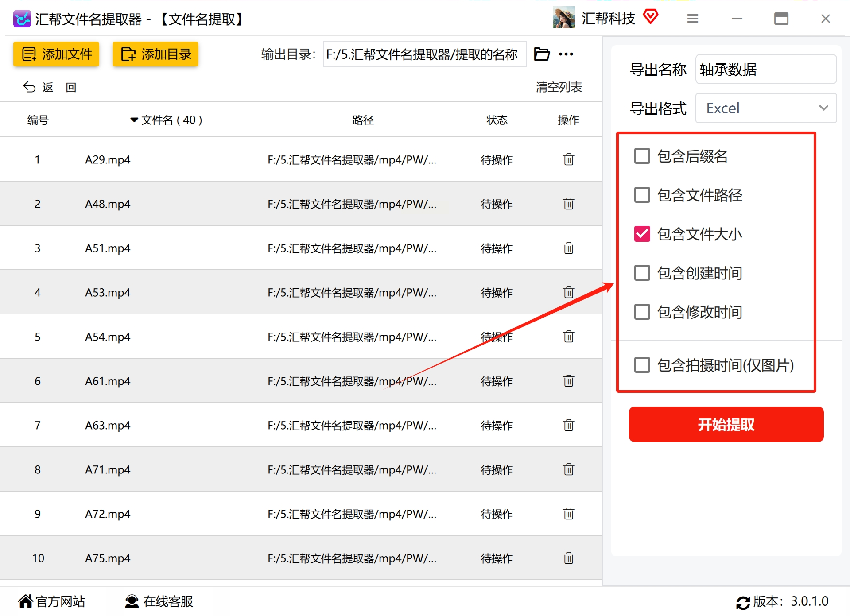
Task: Tick the 包含修改时间 checkbox
Action: [642, 312]
